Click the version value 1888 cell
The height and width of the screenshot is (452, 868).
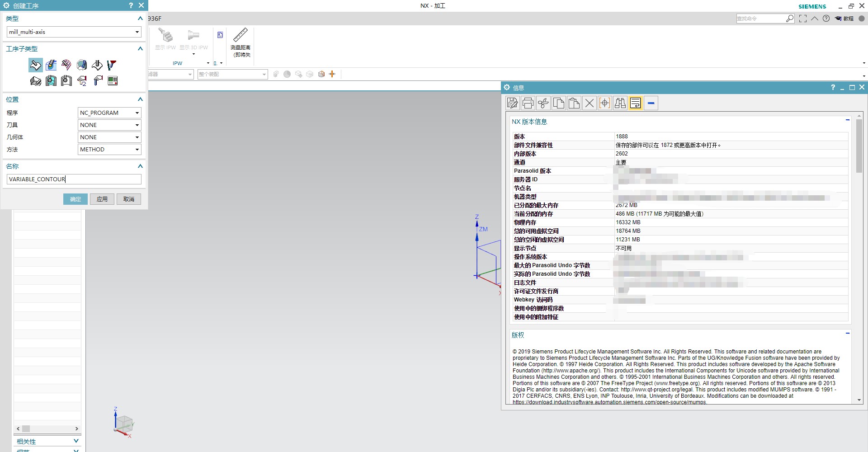coord(731,137)
